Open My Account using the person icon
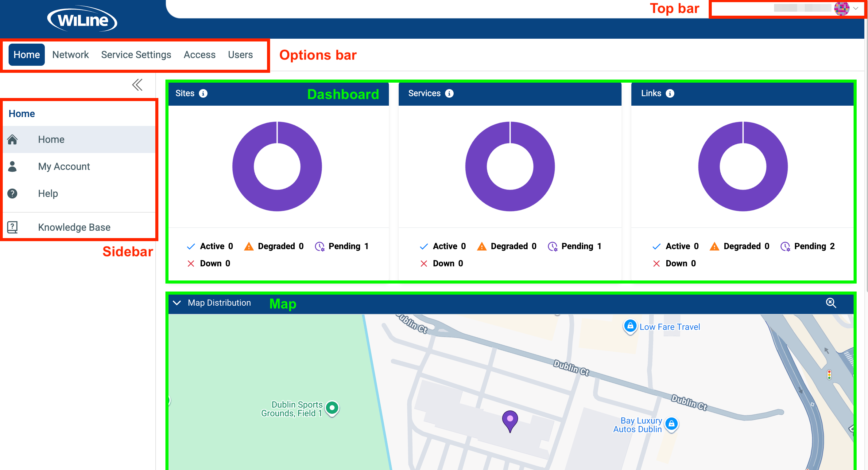 point(13,166)
